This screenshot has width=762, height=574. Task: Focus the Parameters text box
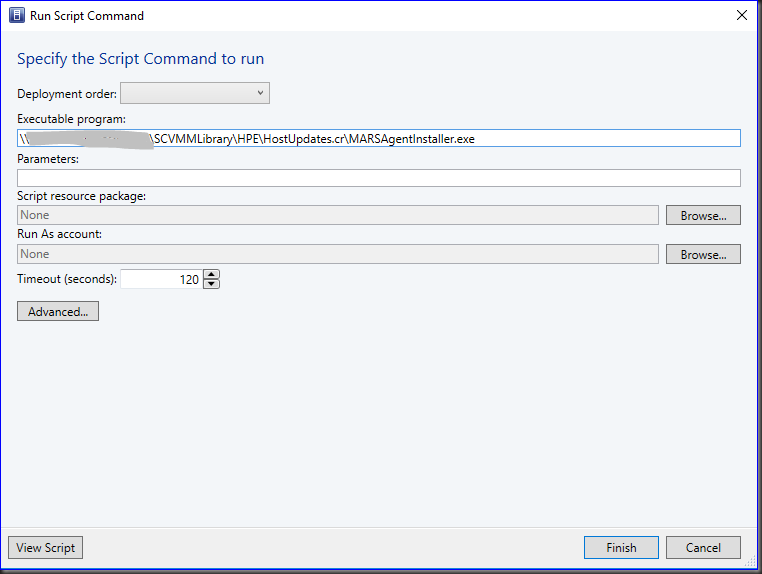pyautogui.click(x=378, y=178)
